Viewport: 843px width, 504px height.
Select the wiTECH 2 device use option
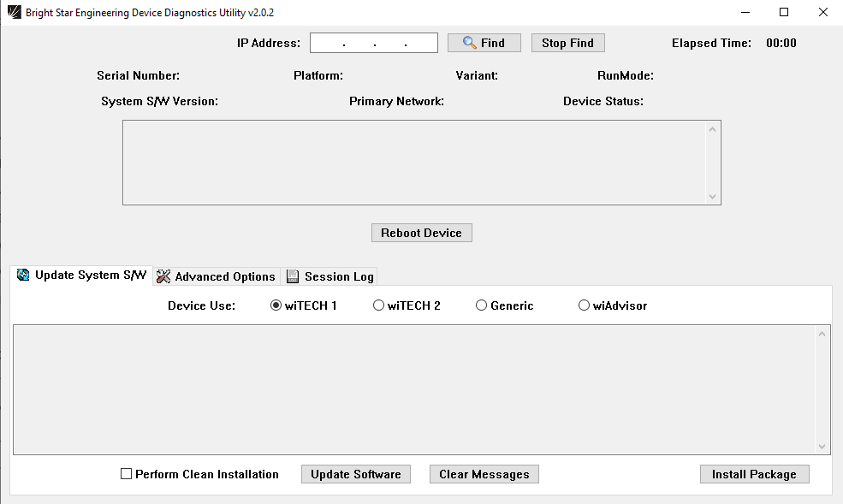click(379, 305)
